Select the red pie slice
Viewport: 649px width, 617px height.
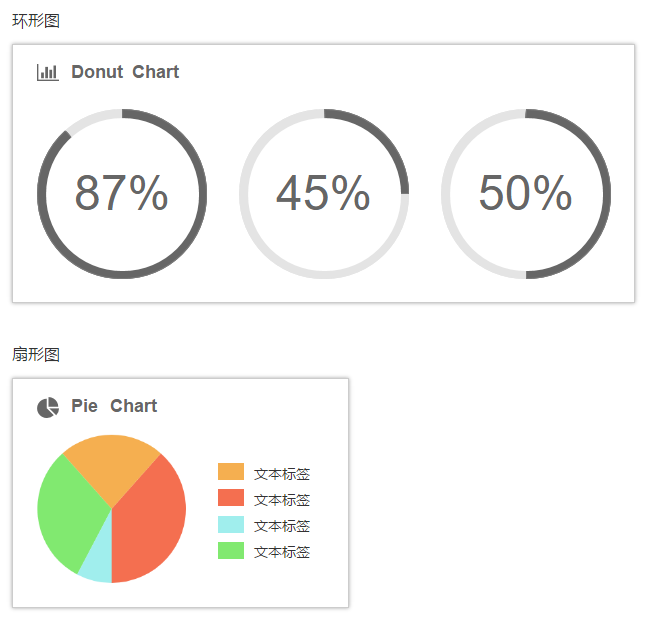tap(150, 520)
